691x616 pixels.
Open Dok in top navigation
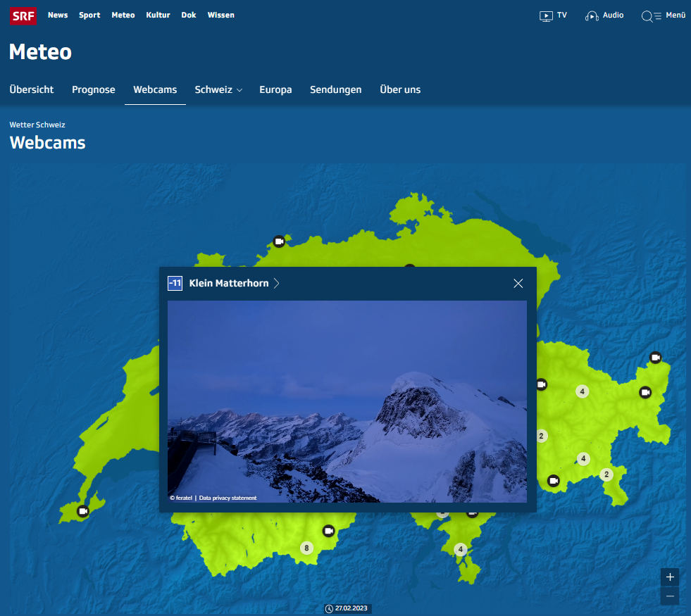coord(189,15)
